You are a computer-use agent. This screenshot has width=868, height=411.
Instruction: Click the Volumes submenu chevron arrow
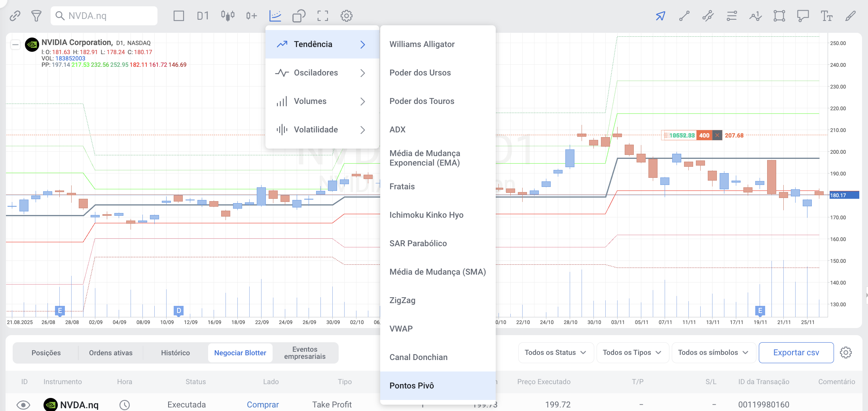pyautogui.click(x=363, y=101)
